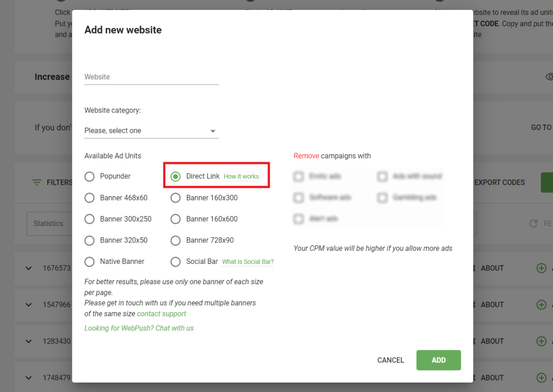Viewport: 553px width, 392px height.
Task: Click the green plus icon beside first ABOUT
Action: [x=541, y=268]
